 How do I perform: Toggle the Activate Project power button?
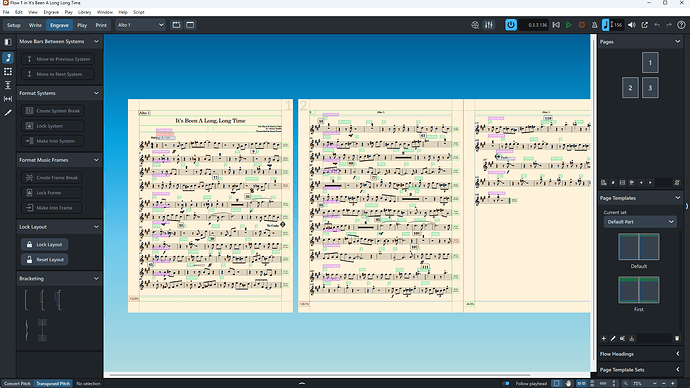coord(510,25)
